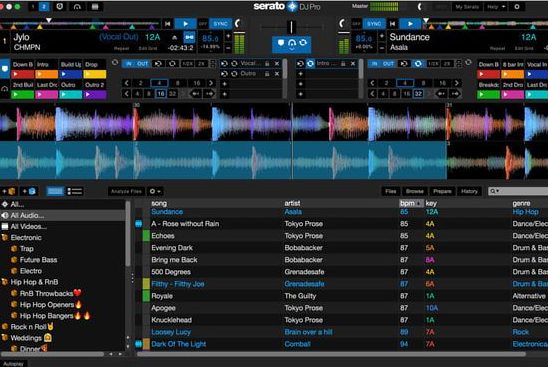Click the add crate icon
The image size is (548, 367).
(x=9, y=191)
